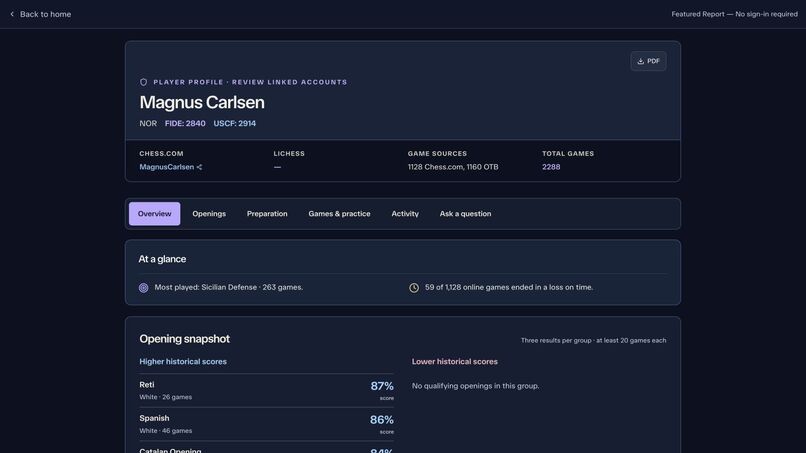Click the FIDE: 2840 rating
The height and width of the screenshot is (453, 806).
185,123
